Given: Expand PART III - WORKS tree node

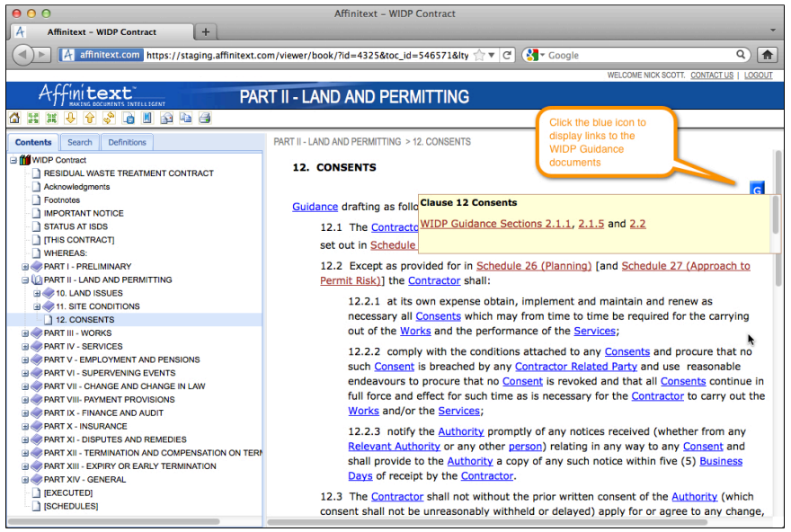Looking at the screenshot, I should tap(25, 333).
